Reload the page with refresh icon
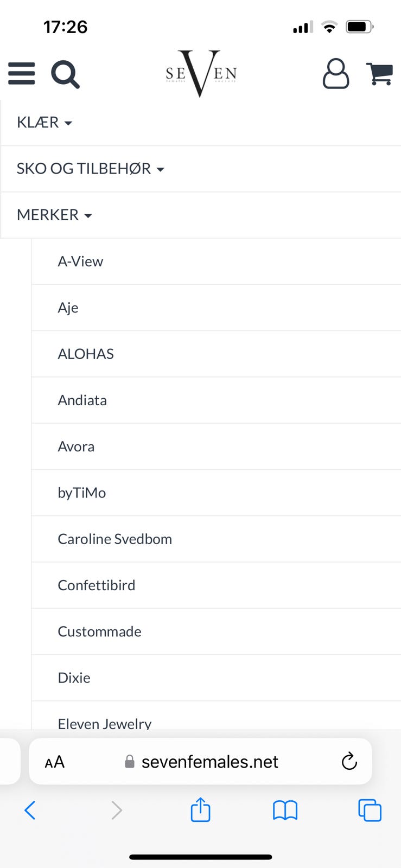401x868 pixels. [349, 762]
